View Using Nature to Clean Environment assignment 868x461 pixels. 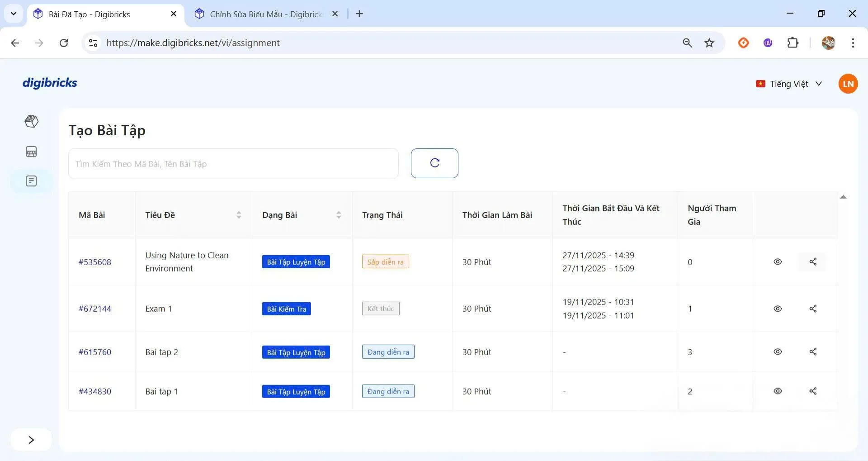click(x=777, y=261)
